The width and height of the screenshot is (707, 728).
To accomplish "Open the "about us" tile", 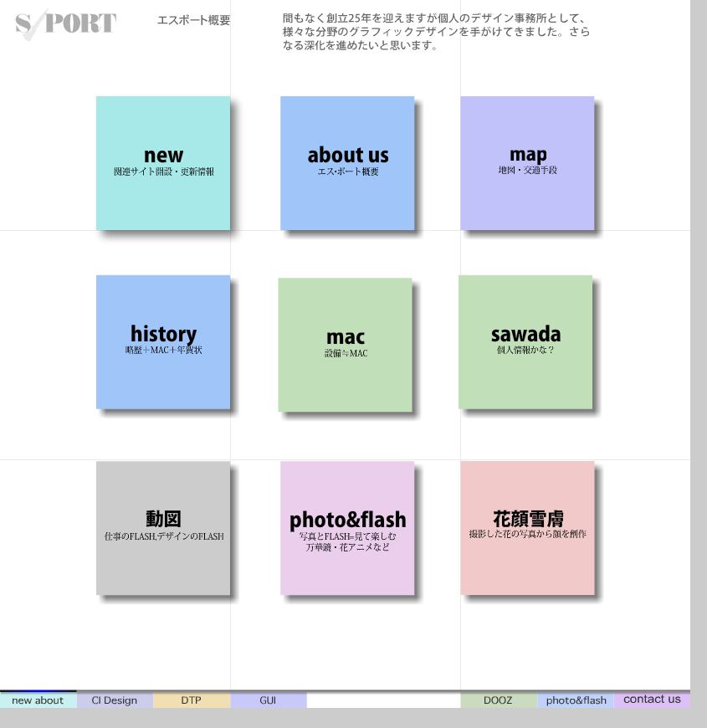I will tap(347, 163).
